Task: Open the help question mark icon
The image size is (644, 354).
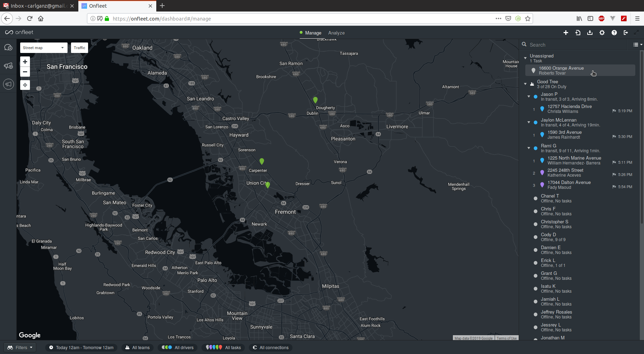Action: pos(614,33)
